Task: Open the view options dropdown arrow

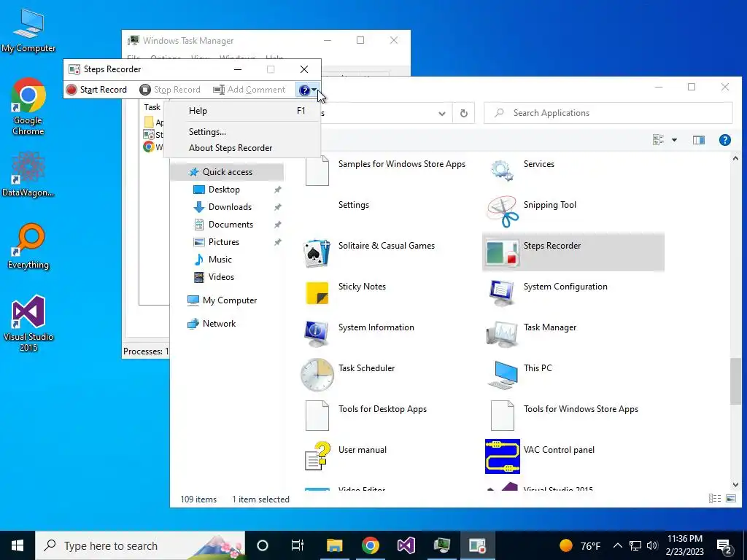Action: (x=674, y=139)
